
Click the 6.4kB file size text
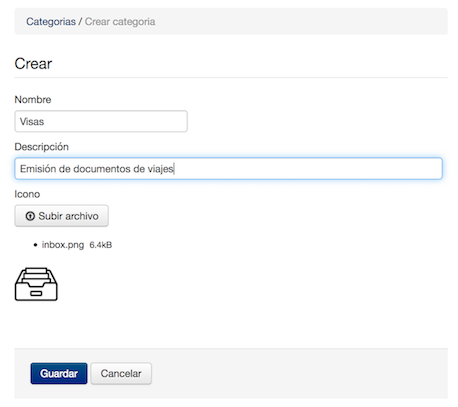pyautogui.click(x=101, y=245)
